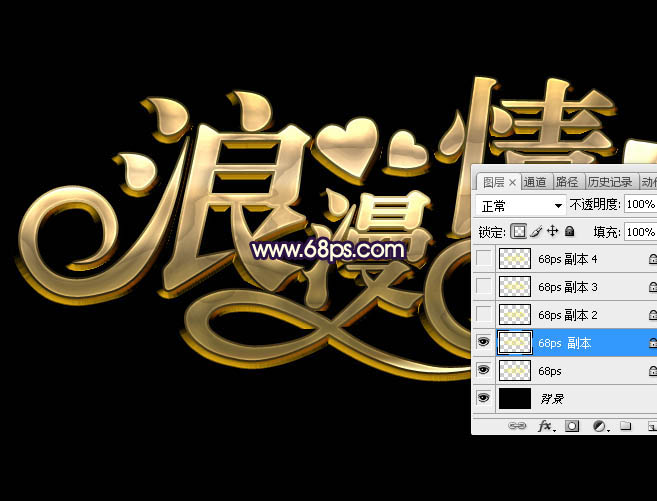Show the 68ps 副本 2 layer
Screen dimensions: 657x501
coord(484,314)
